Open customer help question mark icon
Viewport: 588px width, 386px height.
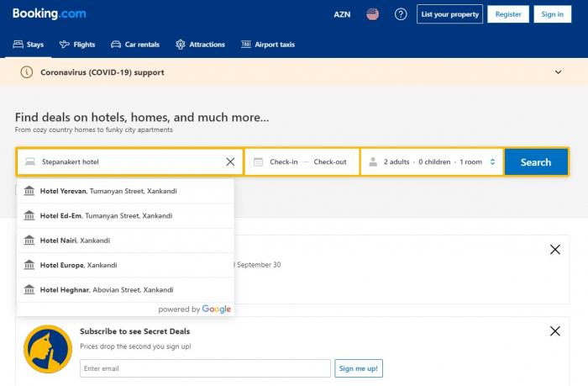click(x=401, y=14)
